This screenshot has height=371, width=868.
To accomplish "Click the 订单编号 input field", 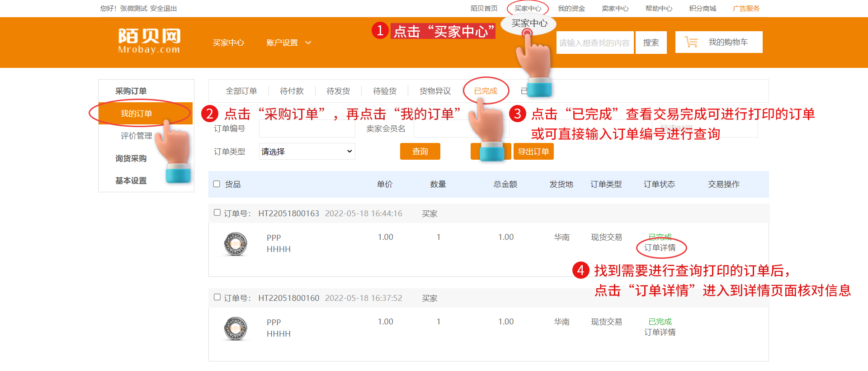I will tap(307, 129).
